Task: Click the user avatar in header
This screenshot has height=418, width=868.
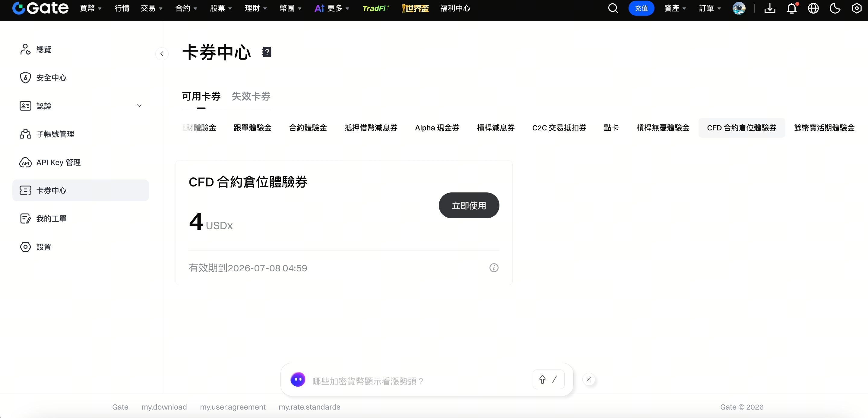Action: pyautogui.click(x=739, y=8)
